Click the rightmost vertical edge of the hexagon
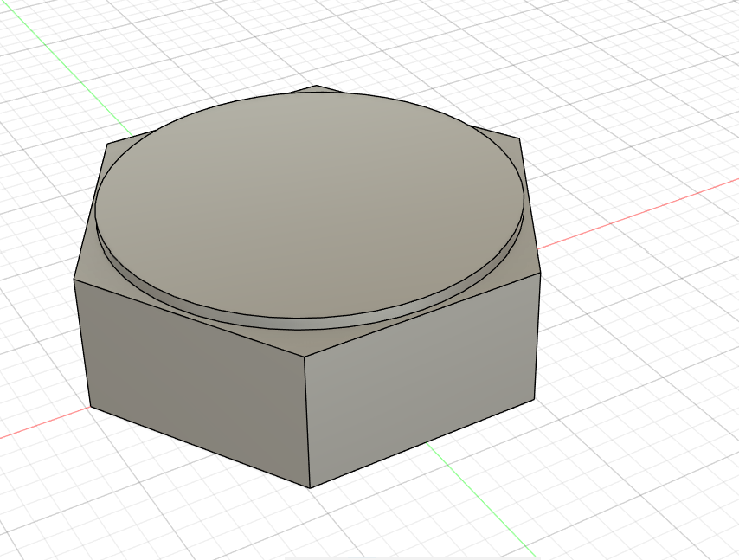 point(537,336)
